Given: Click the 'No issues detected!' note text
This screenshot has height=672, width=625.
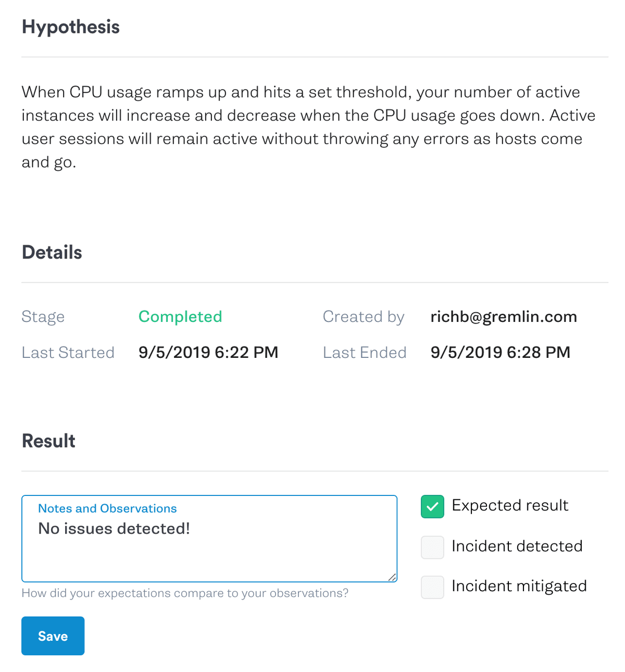Looking at the screenshot, I should [x=114, y=529].
